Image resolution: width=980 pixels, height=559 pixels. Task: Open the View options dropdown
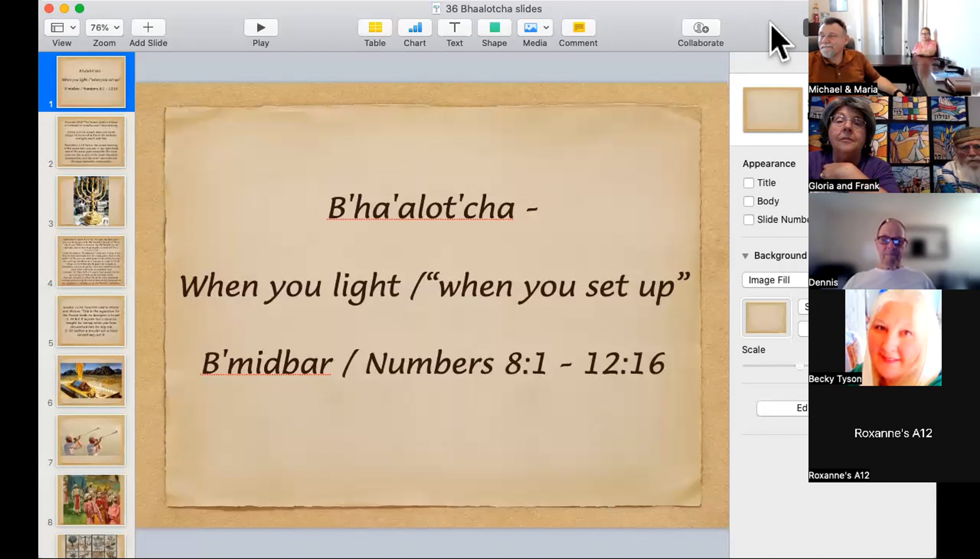[x=62, y=28]
